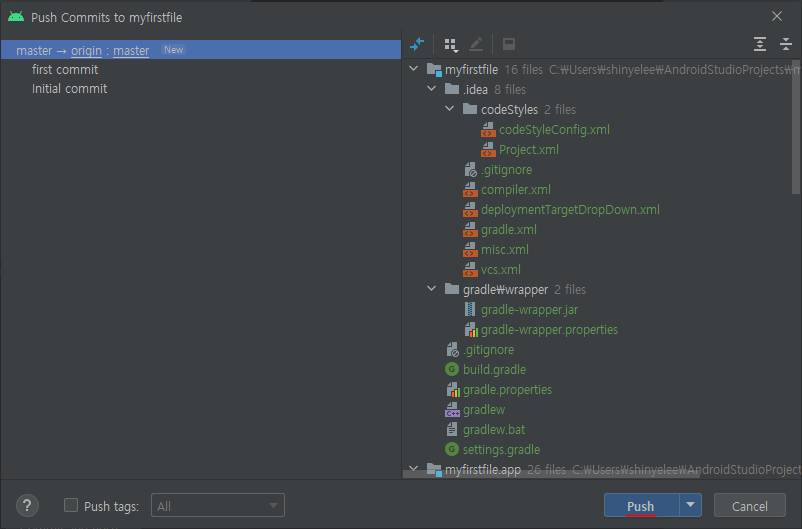Click the Preview Diff toolbar icon
The height and width of the screenshot is (529, 802).
[508, 45]
